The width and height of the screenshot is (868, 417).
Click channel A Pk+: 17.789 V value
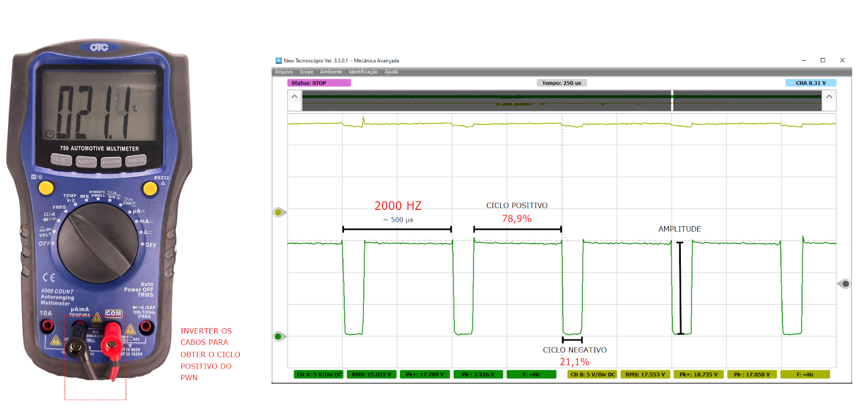tap(425, 374)
